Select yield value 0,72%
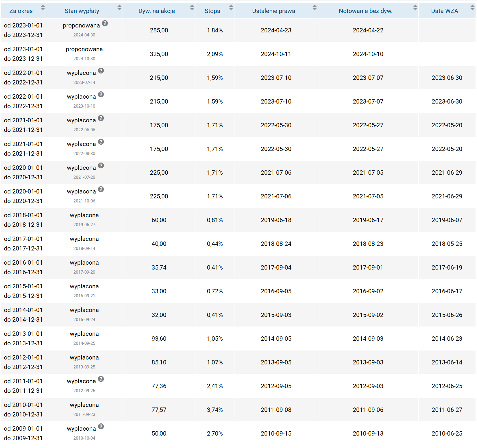 coord(215,291)
